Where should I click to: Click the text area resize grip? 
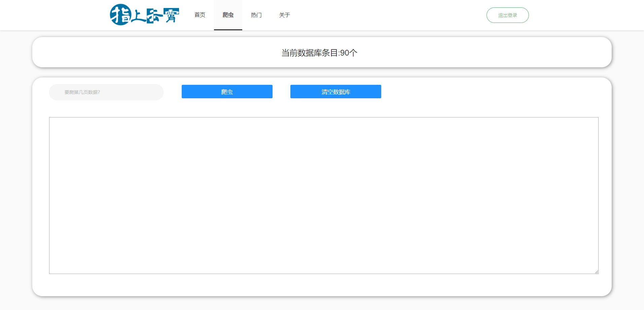(x=596, y=272)
